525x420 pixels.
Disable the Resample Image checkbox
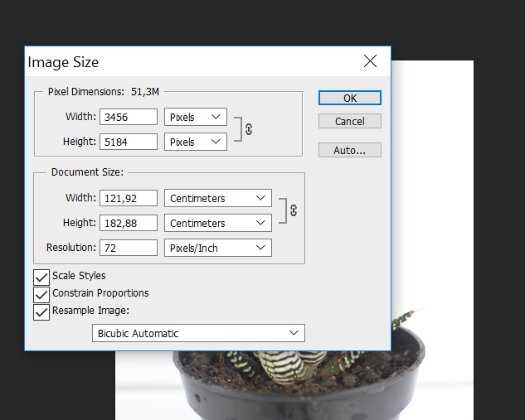41,312
